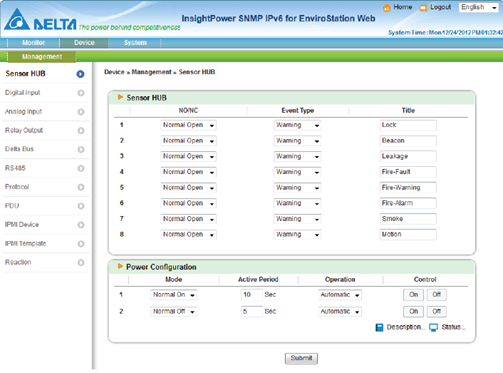
Task: Open the Normal Off mode dropdown
Action: pyautogui.click(x=173, y=311)
